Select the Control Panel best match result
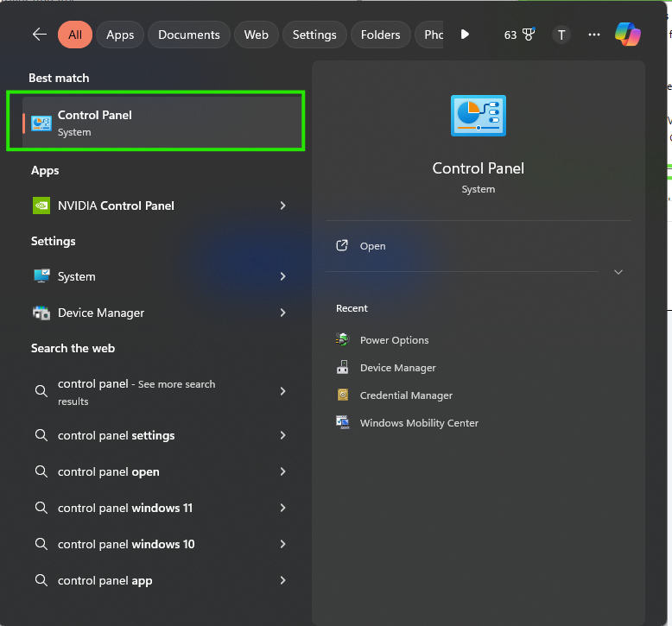The width and height of the screenshot is (672, 626). tap(162, 122)
